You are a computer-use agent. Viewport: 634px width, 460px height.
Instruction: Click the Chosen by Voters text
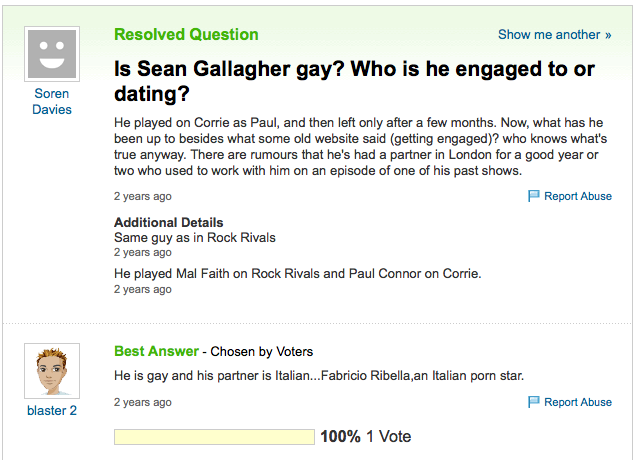pyautogui.click(x=261, y=352)
